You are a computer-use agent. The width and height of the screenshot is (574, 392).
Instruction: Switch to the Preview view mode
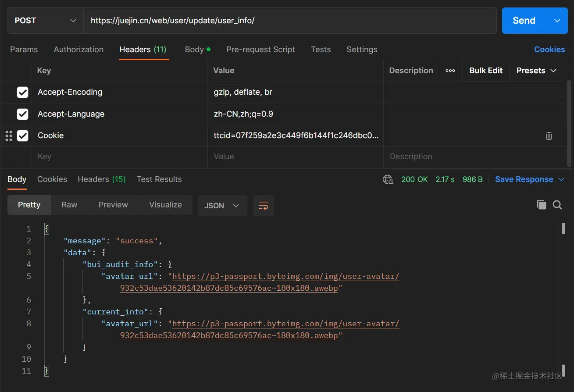(x=113, y=205)
